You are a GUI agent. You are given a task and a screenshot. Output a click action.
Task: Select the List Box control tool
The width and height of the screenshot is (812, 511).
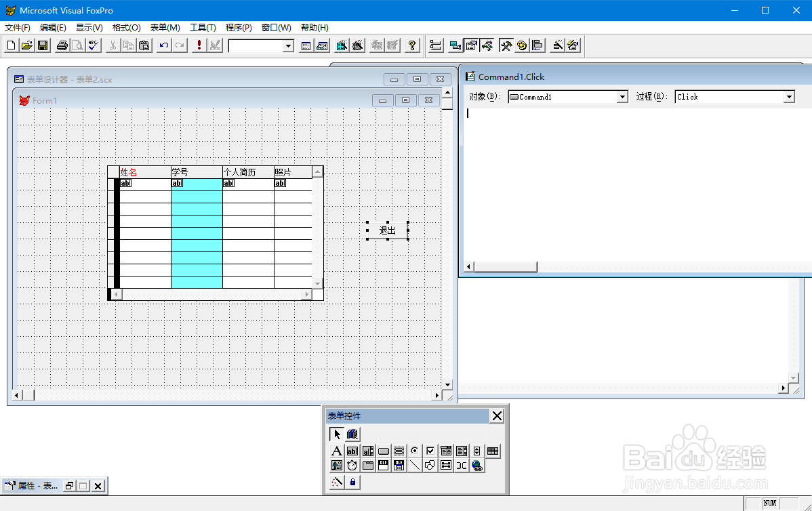(462, 451)
